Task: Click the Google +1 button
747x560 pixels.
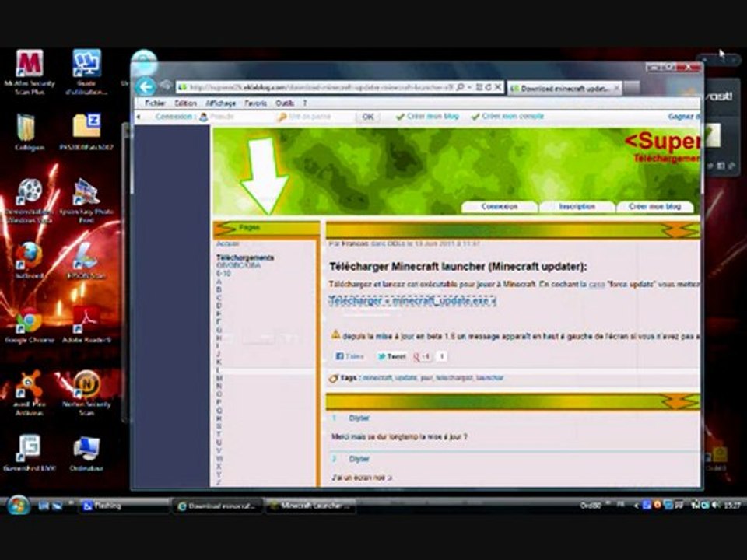Action: (422, 356)
